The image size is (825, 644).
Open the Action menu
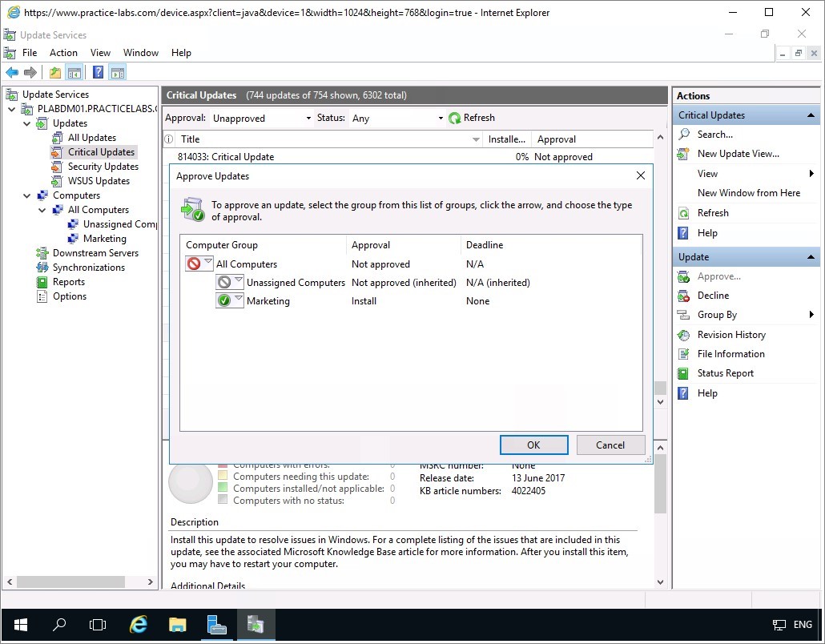tap(63, 53)
